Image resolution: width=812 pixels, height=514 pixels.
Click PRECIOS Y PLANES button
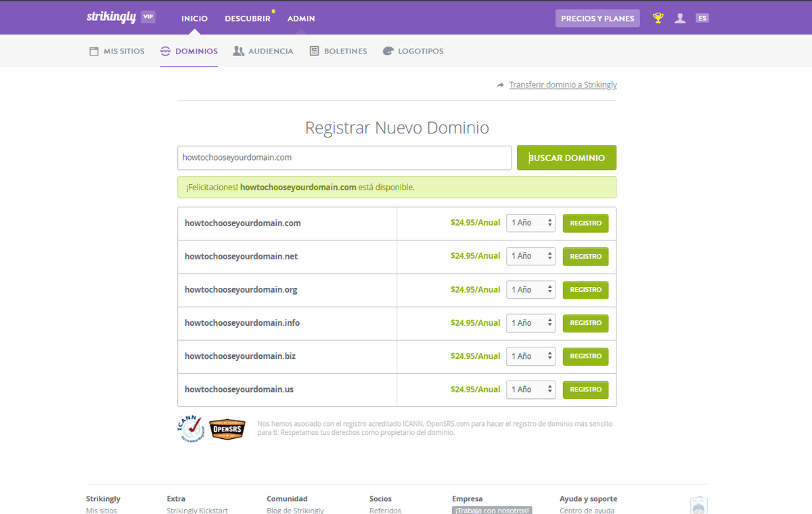[x=597, y=18]
